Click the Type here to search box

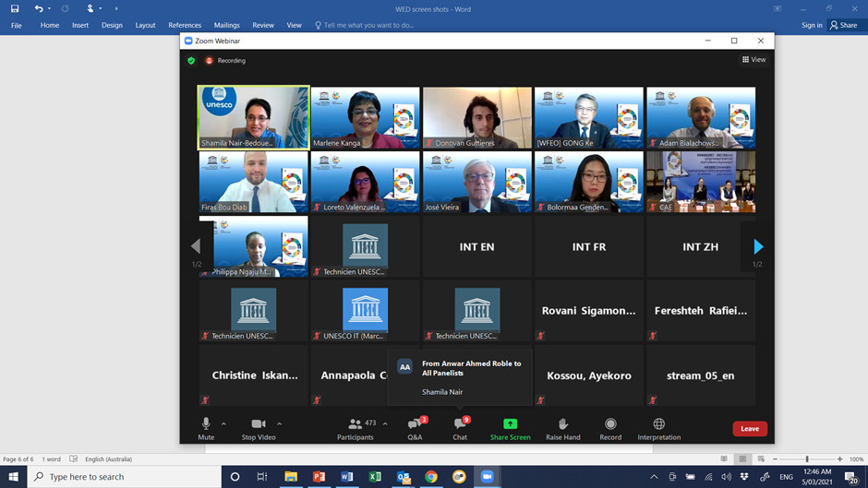coord(124,476)
